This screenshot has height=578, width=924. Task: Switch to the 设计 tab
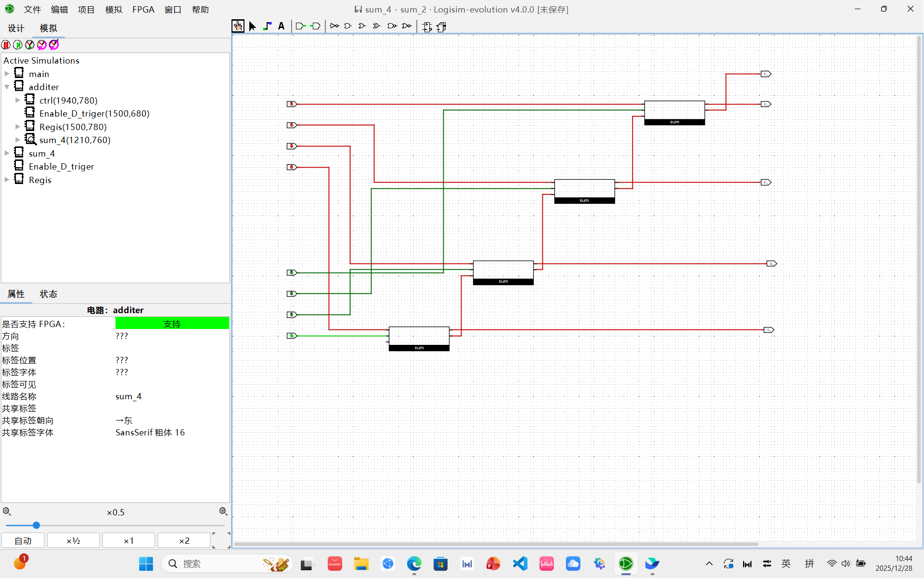pos(16,28)
